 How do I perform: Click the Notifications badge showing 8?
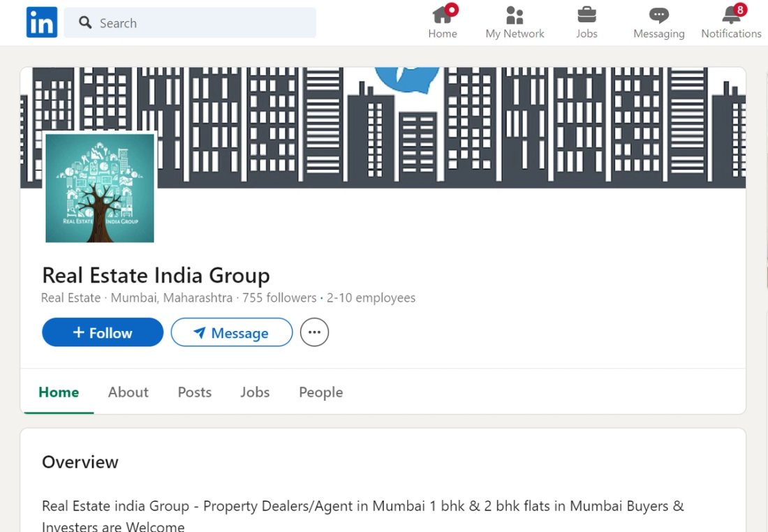click(740, 10)
